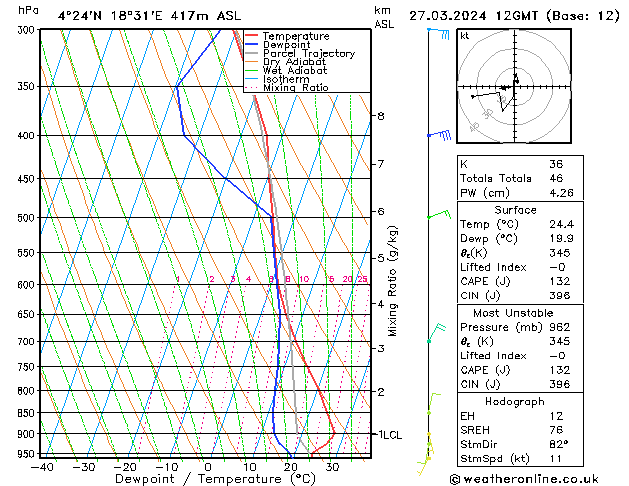This screenshot has width=629, height=486.
Task: Click the 8 km altitude label
Action: tap(381, 116)
